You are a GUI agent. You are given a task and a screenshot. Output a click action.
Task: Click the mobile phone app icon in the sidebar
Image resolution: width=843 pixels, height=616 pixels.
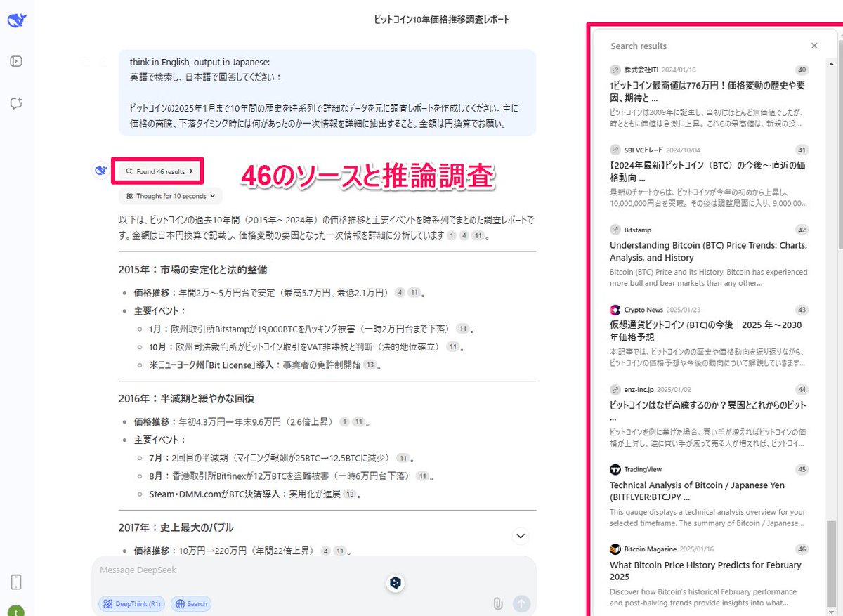(x=16, y=582)
